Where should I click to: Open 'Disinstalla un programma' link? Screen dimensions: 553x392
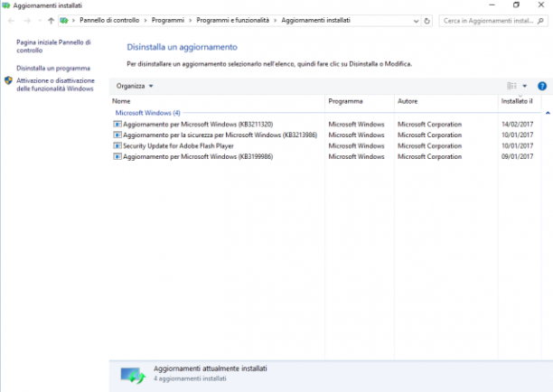coord(53,68)
